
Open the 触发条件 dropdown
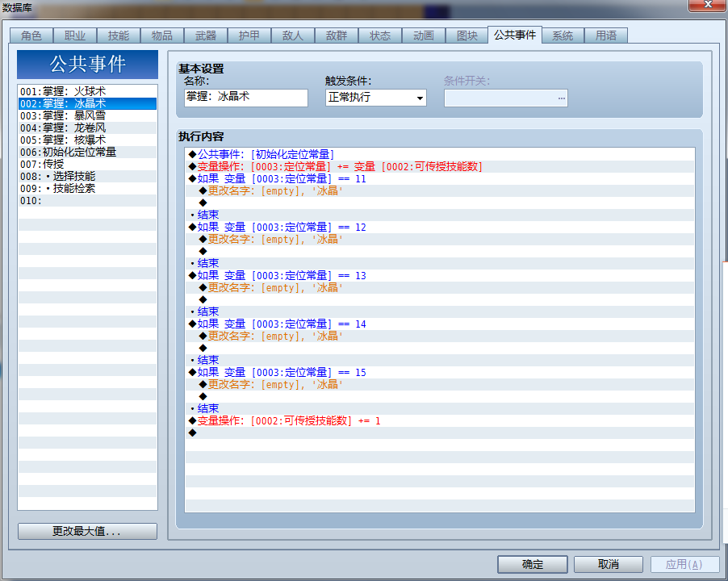[375, 98]
